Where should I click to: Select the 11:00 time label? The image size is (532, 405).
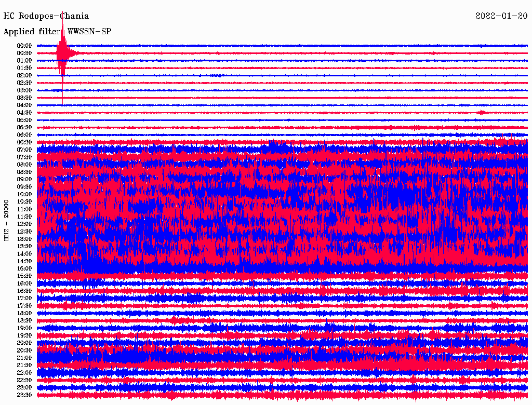pyautogui.click(x=24, y=209)
